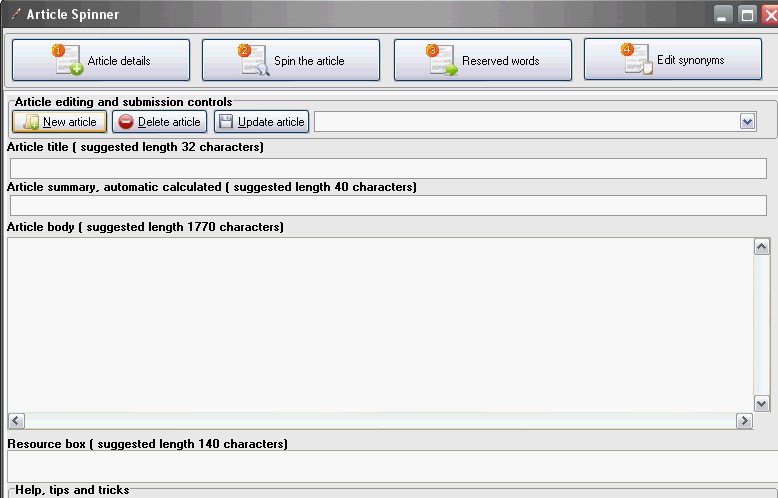Focus the Article summary input field
Screen dimensions: 778x498
tap(389, 205)
